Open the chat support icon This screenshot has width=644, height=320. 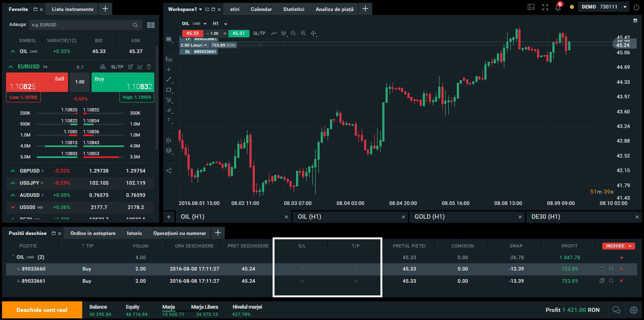coord(616,310)
